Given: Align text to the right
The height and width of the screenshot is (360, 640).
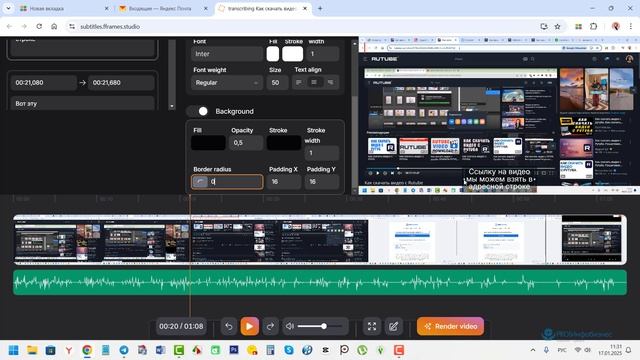Looking at the screenshot, I should (330, 82).
